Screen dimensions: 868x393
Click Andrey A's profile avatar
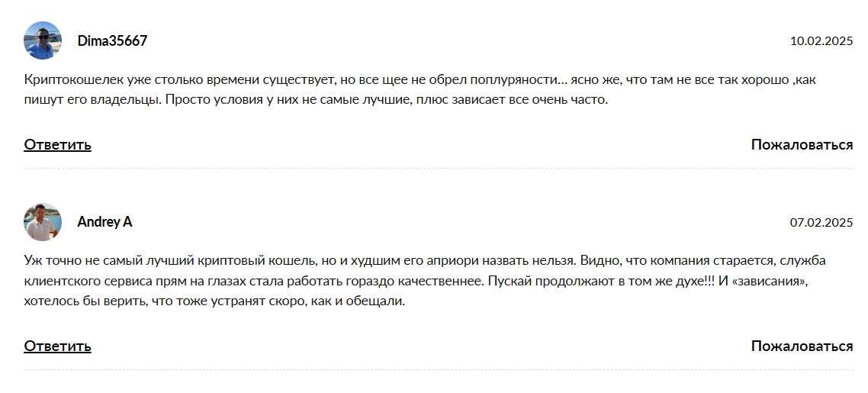coord(43,222)
